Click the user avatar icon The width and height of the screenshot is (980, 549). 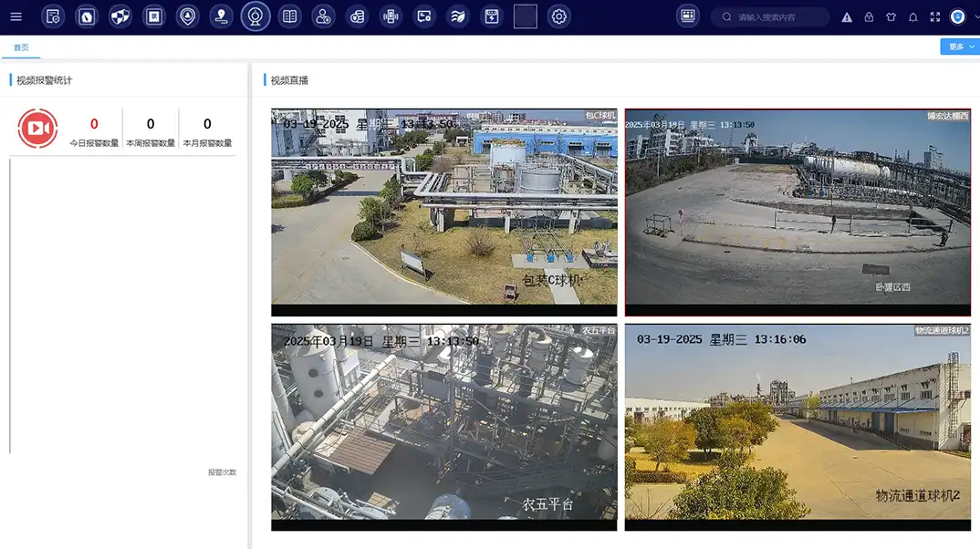click(957, 16)
